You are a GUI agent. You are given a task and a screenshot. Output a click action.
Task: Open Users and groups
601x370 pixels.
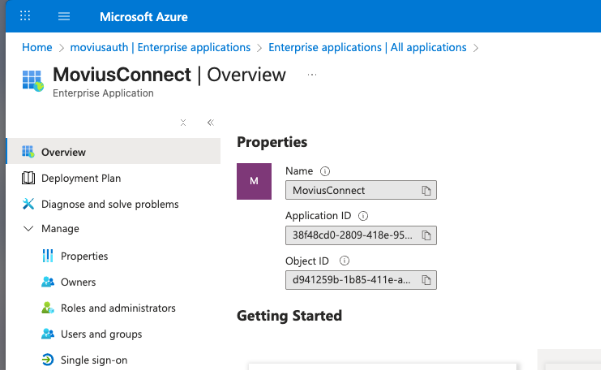[101, 334]
